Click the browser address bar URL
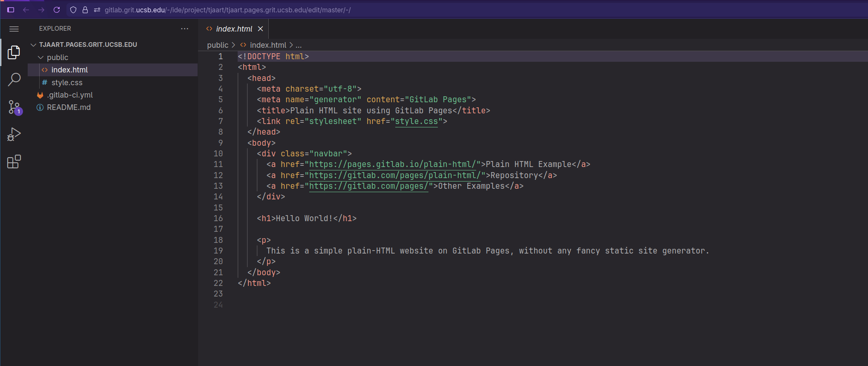Image resolution: width=868 pixels, height=366 pixels. [x=227, y=10]
